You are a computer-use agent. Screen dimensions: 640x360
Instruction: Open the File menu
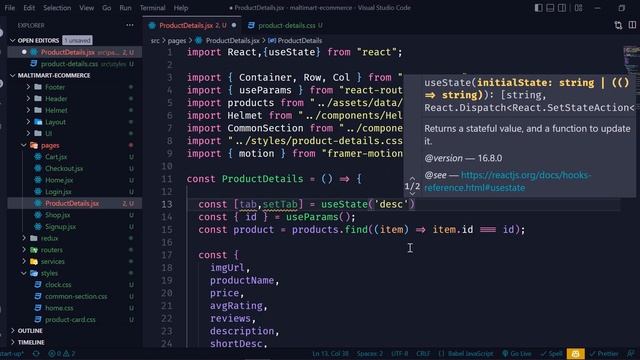coord(9,8)
